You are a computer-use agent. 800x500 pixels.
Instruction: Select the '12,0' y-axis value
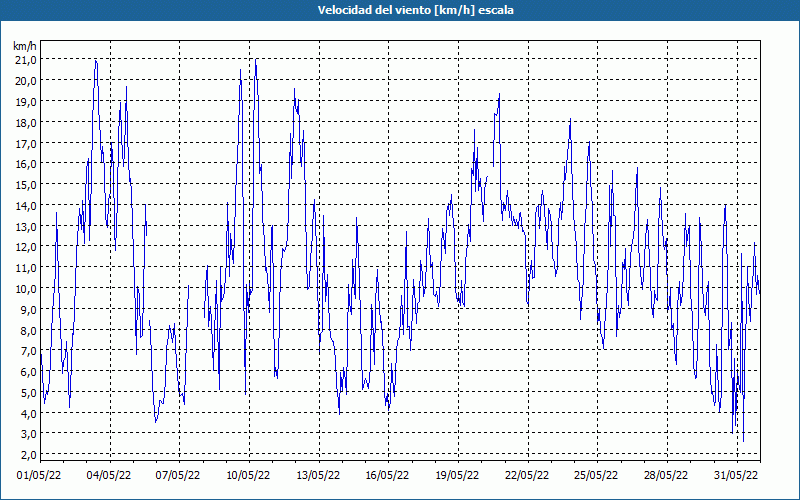(x=27, y=247)
